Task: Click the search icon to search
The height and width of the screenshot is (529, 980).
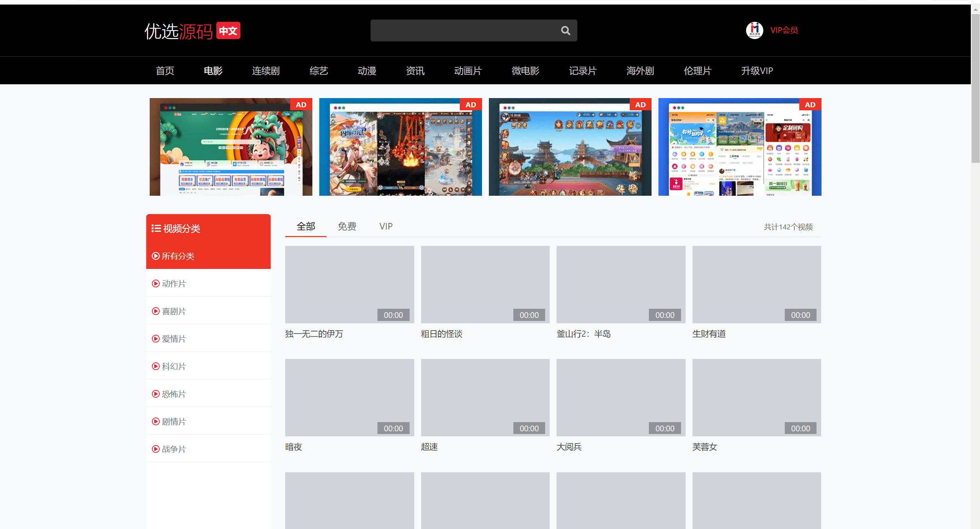Action: (566, 29)
